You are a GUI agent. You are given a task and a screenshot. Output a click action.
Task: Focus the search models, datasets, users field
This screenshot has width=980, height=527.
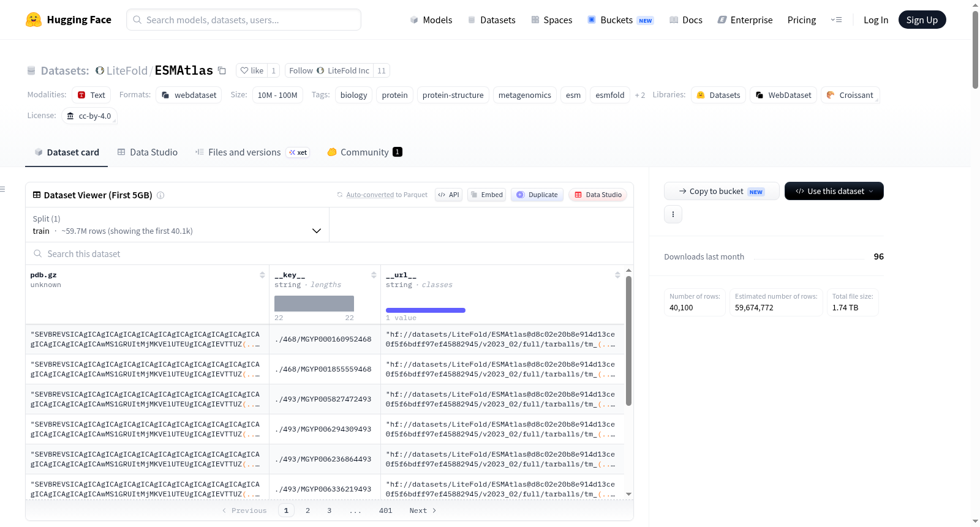244,20
